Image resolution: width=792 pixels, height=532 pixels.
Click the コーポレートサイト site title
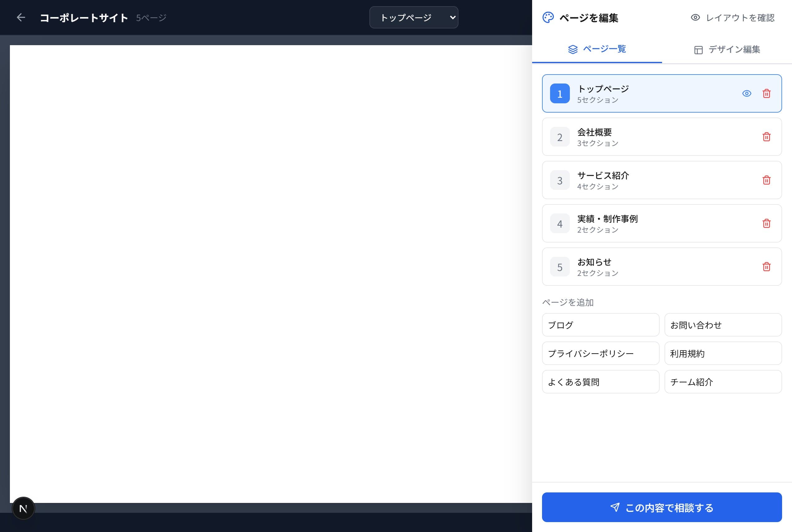click(84, 18)
